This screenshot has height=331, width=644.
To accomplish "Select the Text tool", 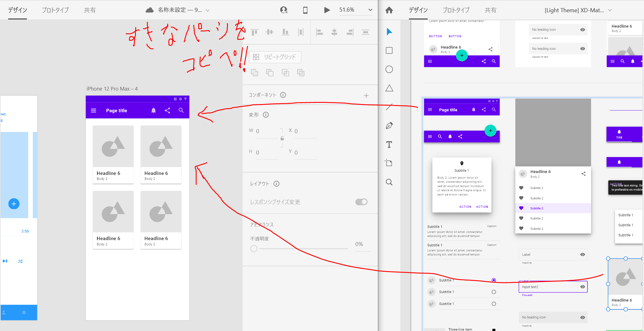I will [389, 144].
